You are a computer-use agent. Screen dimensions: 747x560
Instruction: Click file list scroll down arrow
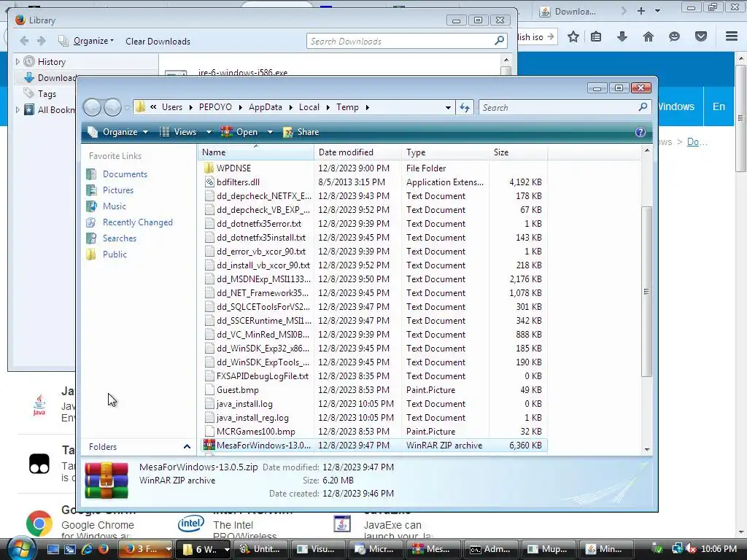click(646, 449)
